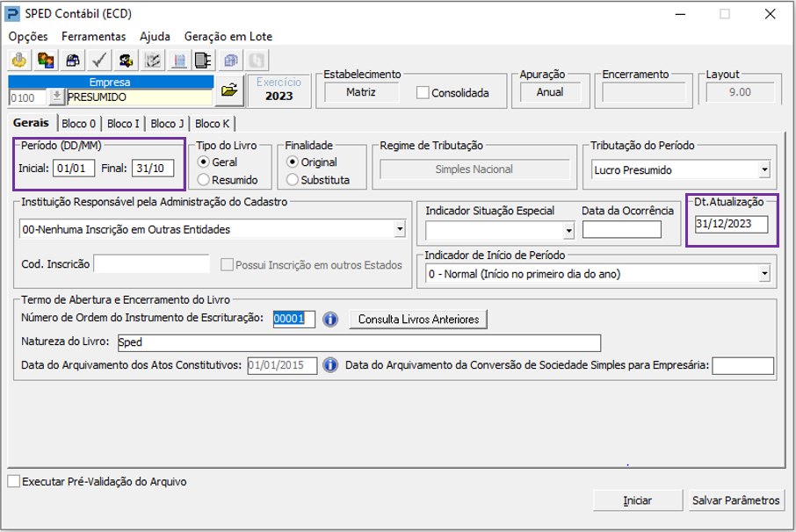The image size is (796, 532).
Task: Select the Resumido radio button
Action: click(203, 180)
